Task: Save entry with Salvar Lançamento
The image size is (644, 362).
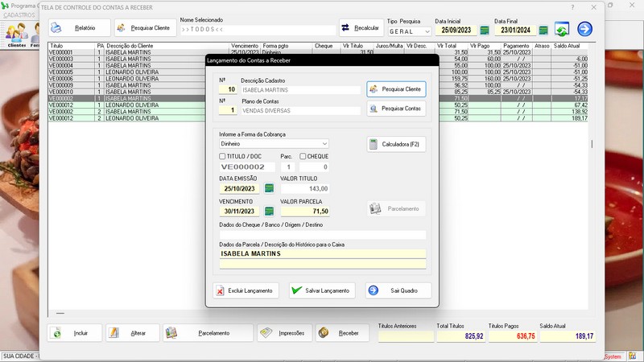Action: click(x=321, y=290)
